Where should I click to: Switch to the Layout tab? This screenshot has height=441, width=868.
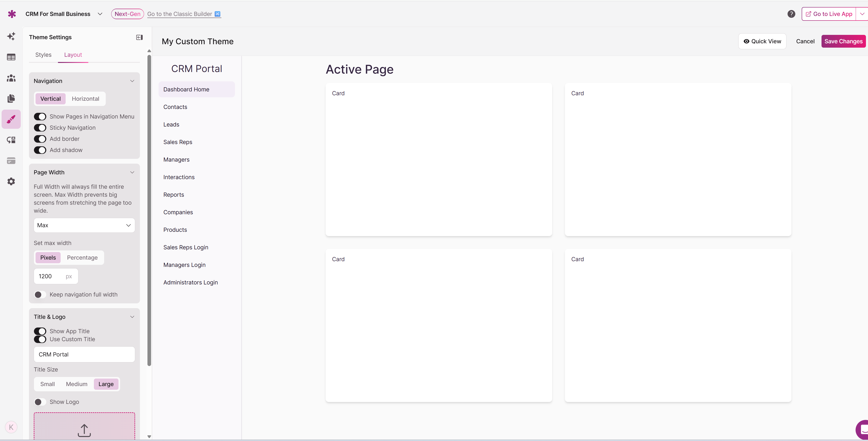tap(73, 54)
